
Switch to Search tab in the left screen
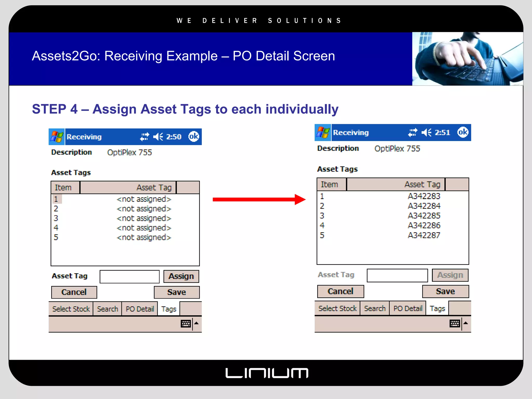click(x=108, y=309)
